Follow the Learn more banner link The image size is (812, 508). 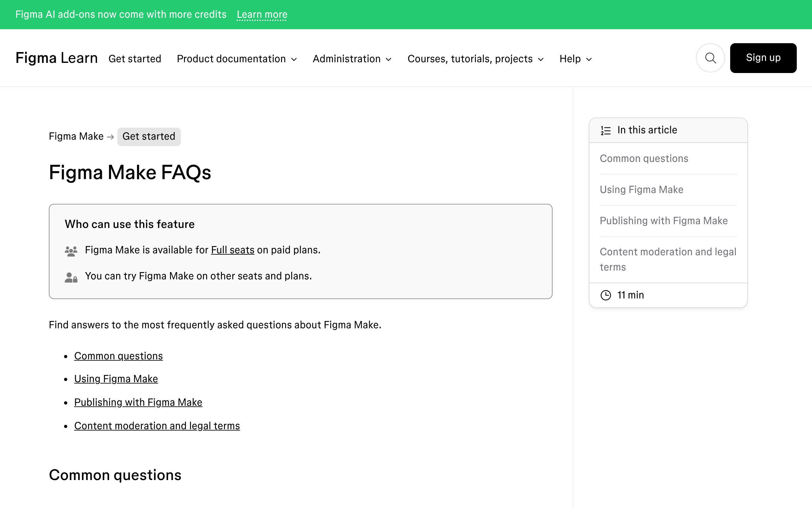pos(262,15)
